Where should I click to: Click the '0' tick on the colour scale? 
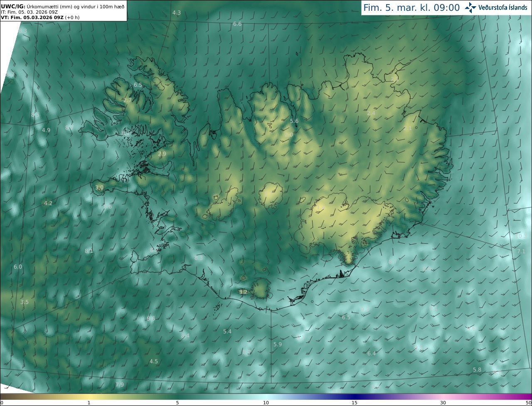1,403
